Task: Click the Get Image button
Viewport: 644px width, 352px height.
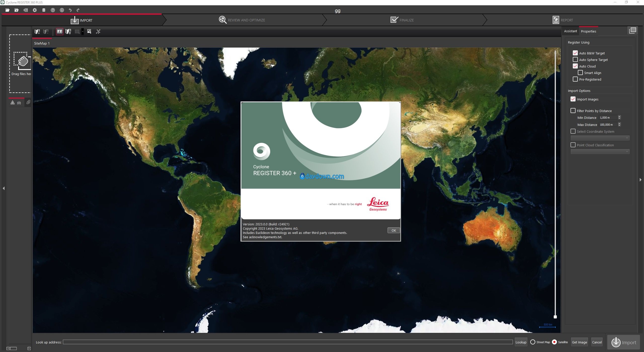Action: (579, 342)
